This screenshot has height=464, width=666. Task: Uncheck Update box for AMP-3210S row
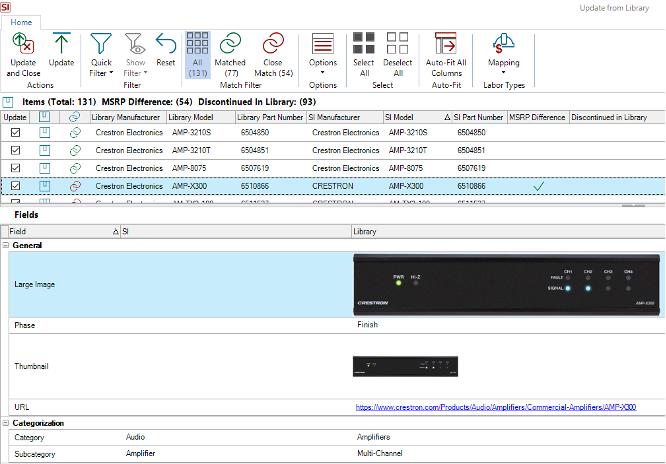tap(15, 132)
